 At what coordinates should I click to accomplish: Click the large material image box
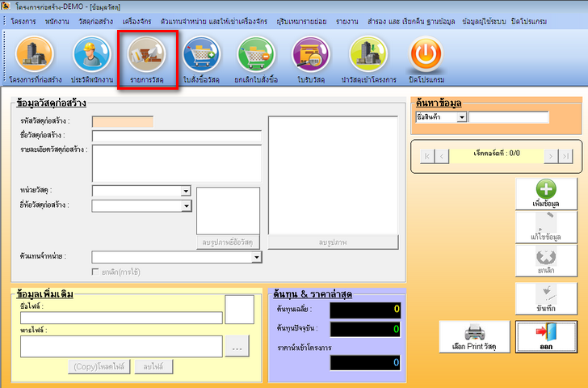pos(333,175)
